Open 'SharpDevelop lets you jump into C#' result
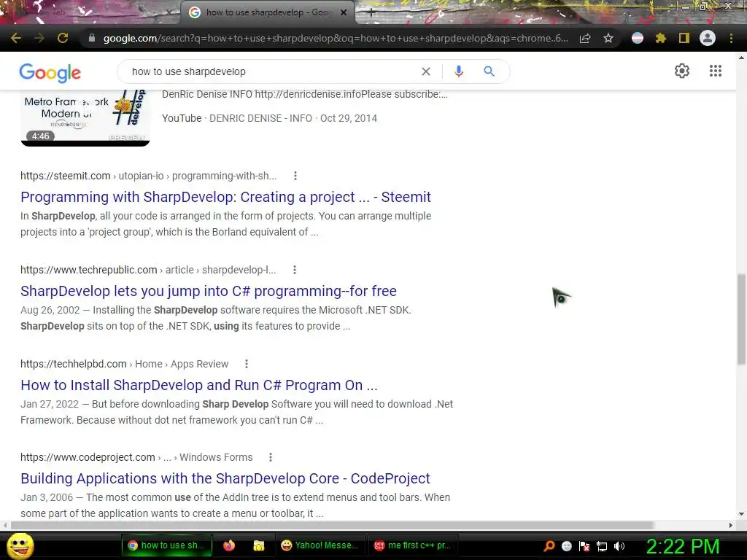This screenshot has width=747, height=560. coord(208,291)
